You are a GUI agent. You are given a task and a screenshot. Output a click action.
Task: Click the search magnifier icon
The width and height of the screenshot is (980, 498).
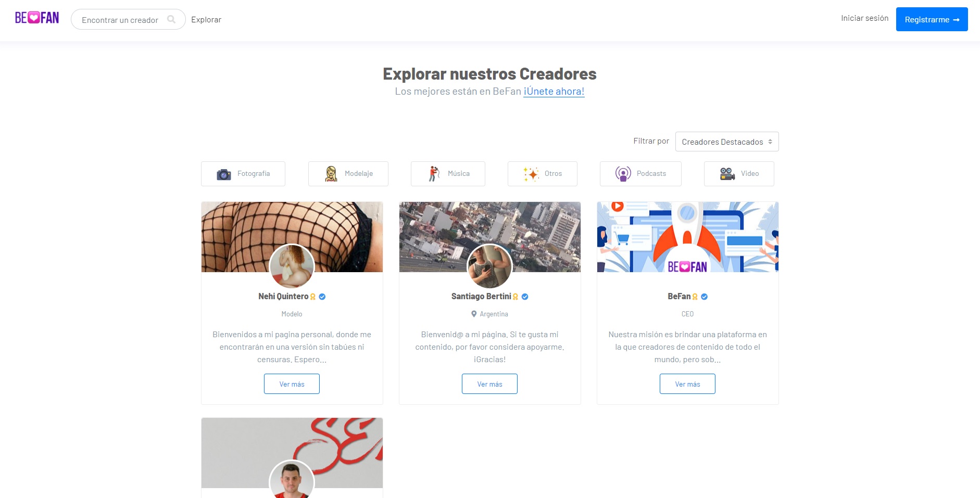[x=171, y=19]
